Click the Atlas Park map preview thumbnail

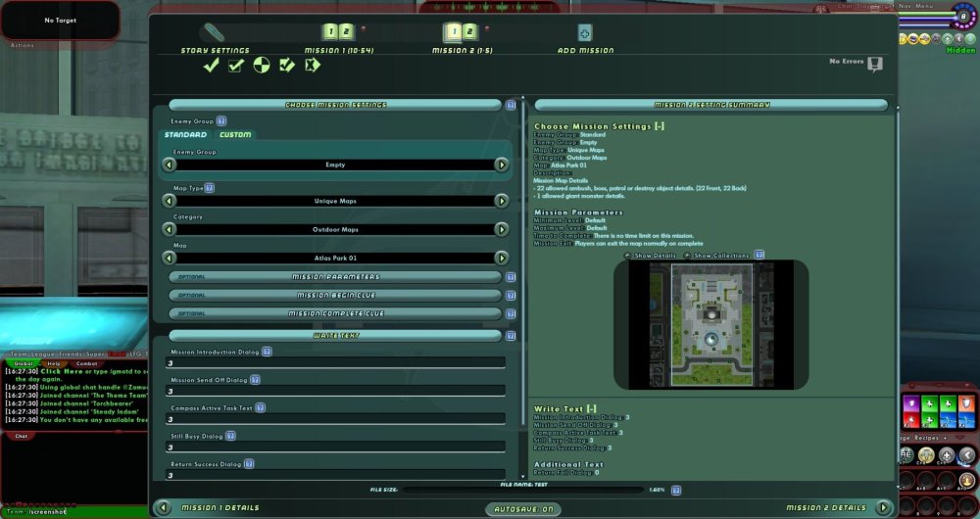click(711, 325)
